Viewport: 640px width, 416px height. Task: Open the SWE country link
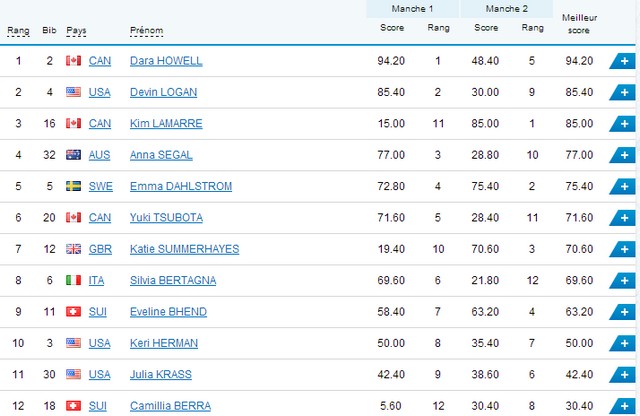pos(100,186)
